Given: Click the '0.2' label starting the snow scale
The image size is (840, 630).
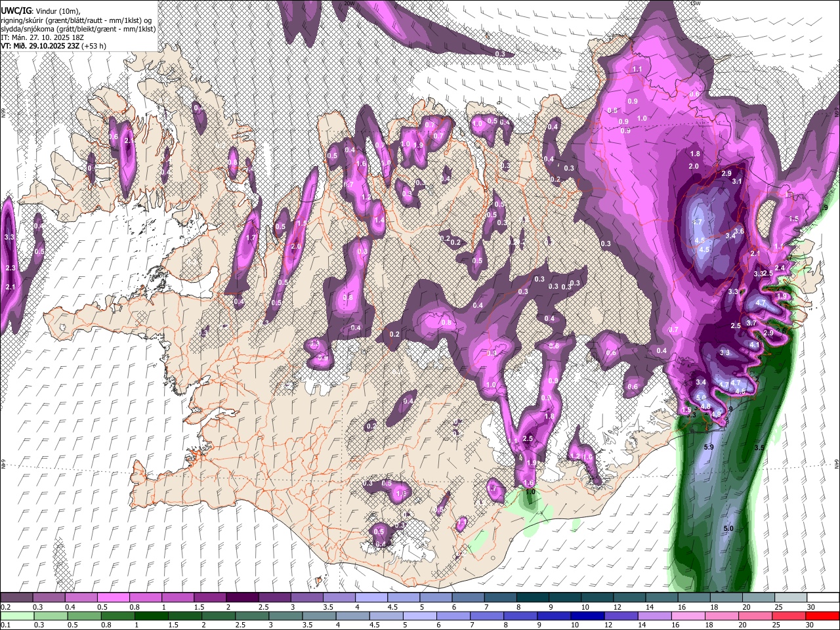Looking at the screenshot, I should tap(6, 607).
